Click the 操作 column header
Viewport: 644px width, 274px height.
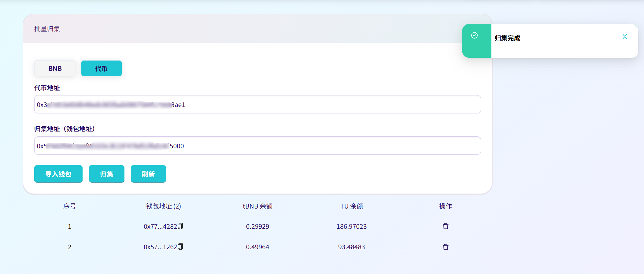[x=445, y=206]
